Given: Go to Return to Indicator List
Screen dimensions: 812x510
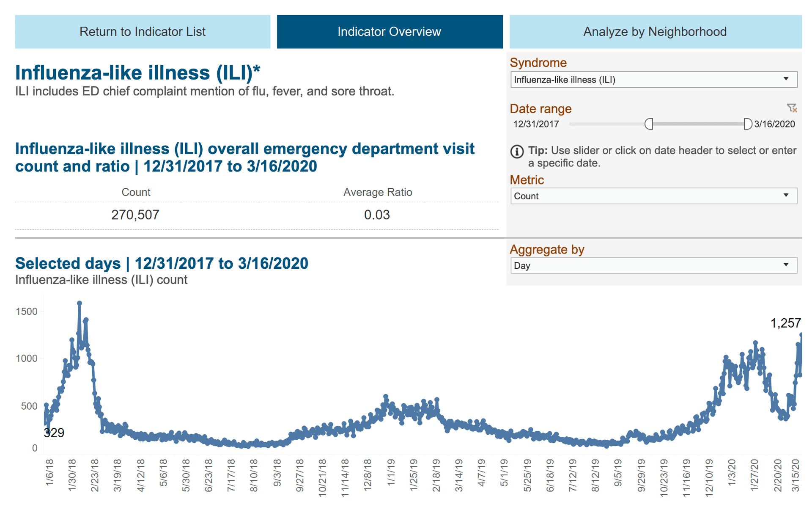Looking at the screenshot, I should pos(143,32).
